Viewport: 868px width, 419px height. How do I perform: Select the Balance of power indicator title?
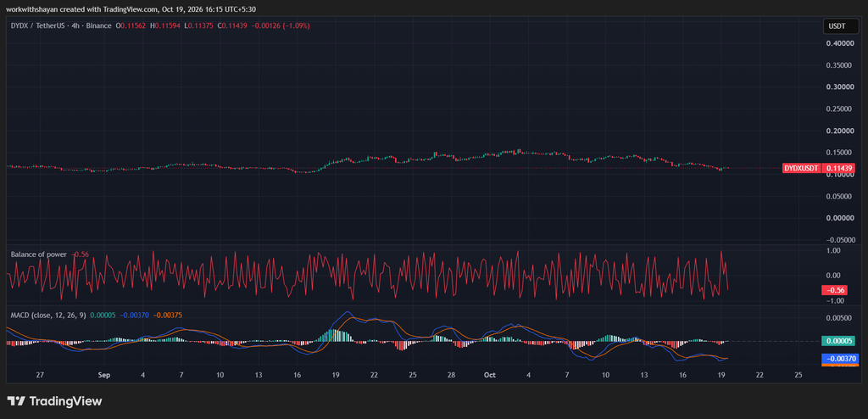(39, 254)
